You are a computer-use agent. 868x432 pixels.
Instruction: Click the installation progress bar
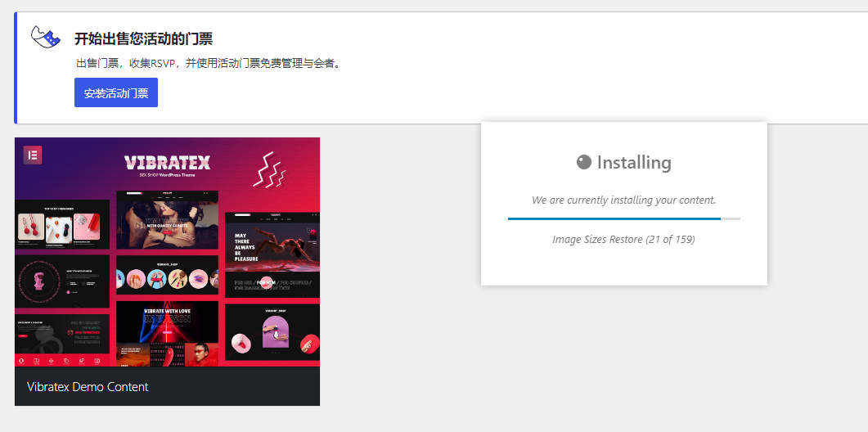624,218
